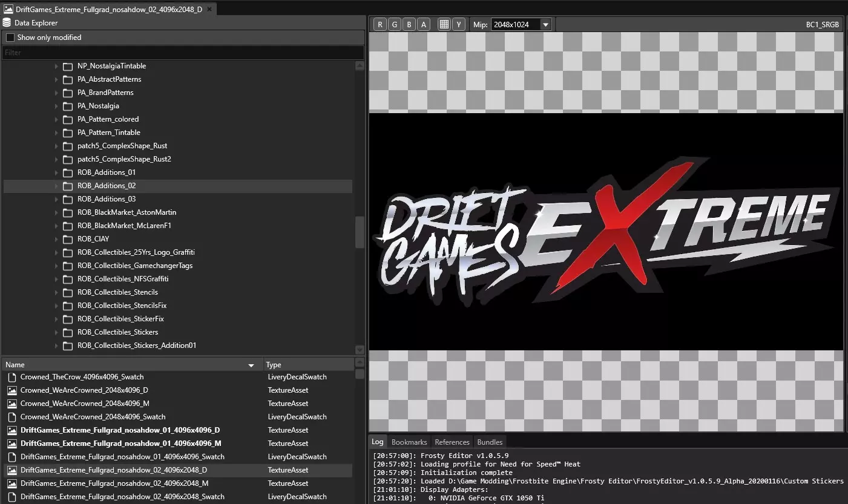Click the PA_Pattern_colored folder icon
848x504 pixels.
coord(68,119)
